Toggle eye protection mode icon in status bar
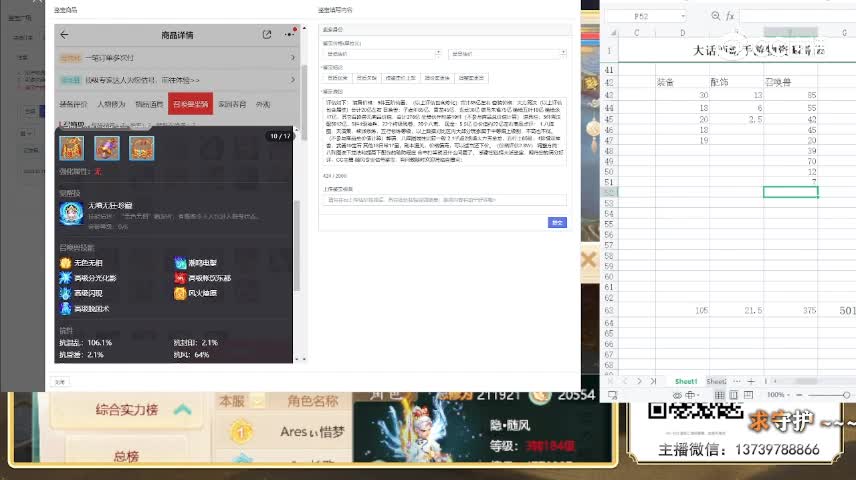The width and height of the screenshot is (856, 480). 677,395
